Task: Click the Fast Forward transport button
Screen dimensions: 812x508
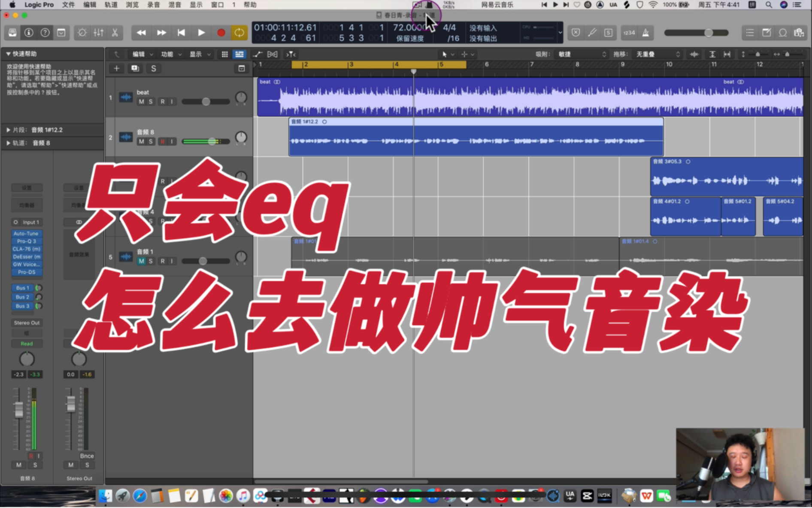Action: pos(161,33)
